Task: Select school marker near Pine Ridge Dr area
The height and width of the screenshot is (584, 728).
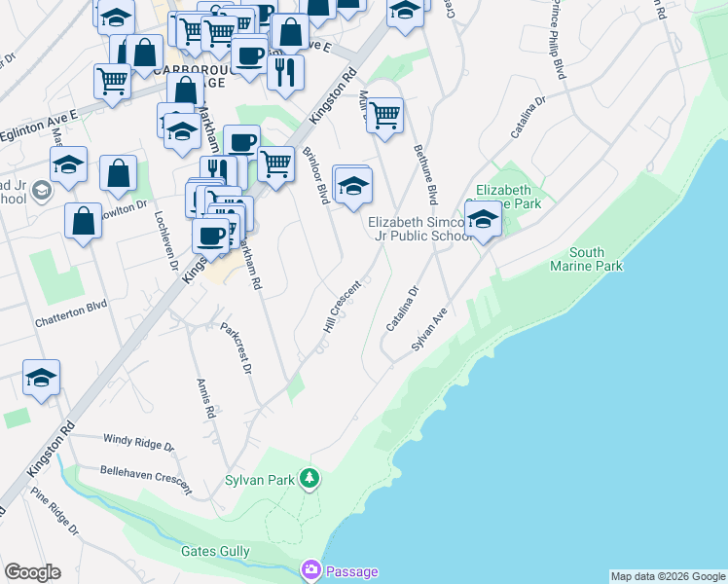Action: click(41, 380)
